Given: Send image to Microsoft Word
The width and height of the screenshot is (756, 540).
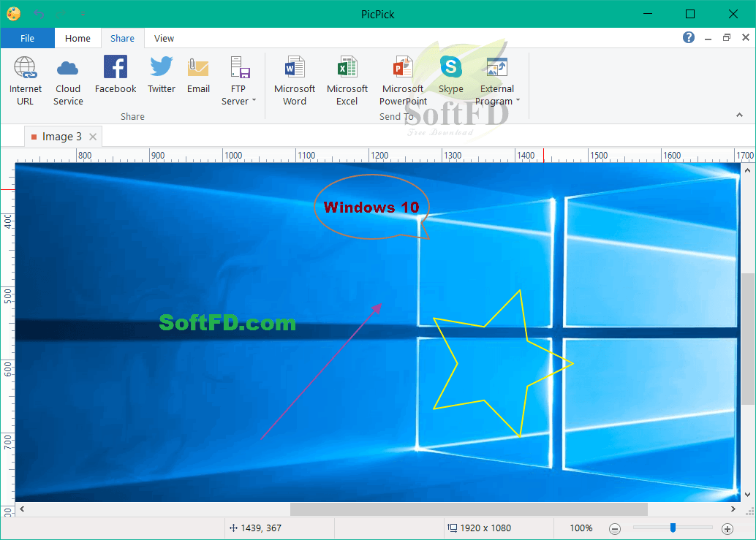Looking at the screenshot, I should 294,80.
